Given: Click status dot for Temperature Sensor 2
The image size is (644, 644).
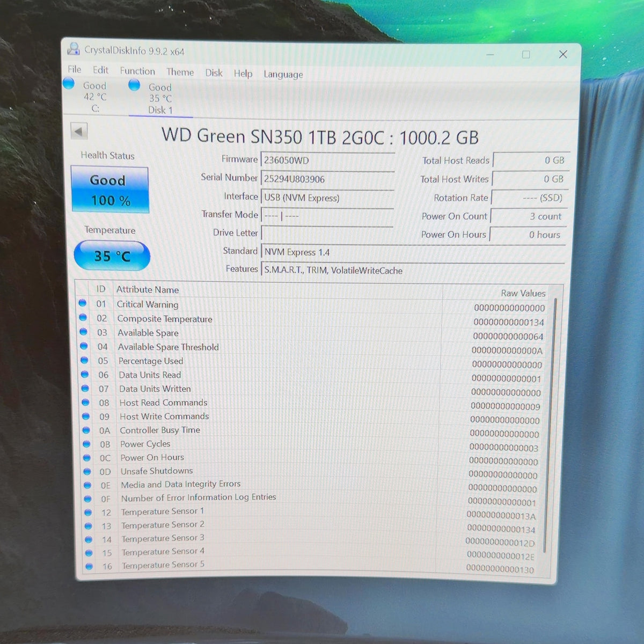Looking at the screenshot, I should coord(88,526).
